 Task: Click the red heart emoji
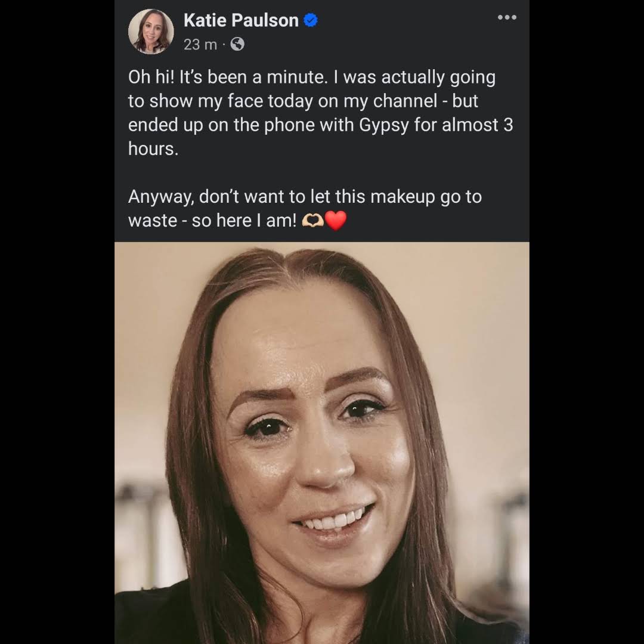tap(336, 221)
